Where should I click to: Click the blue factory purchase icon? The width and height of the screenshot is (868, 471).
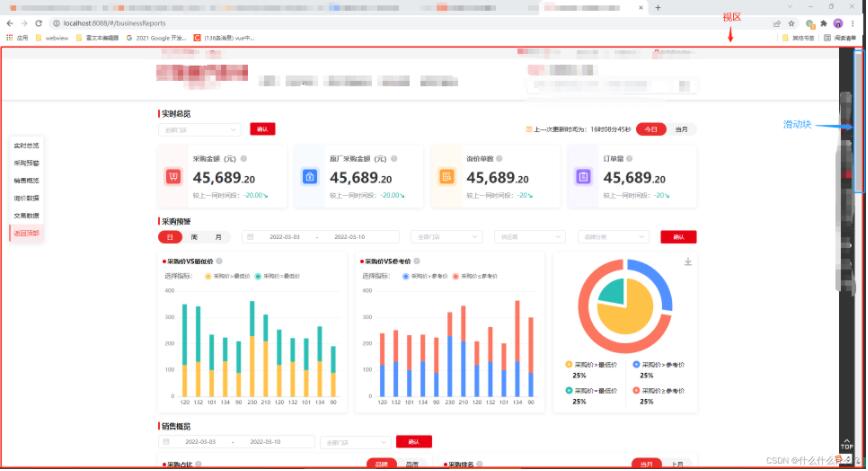tap(310, 177)
